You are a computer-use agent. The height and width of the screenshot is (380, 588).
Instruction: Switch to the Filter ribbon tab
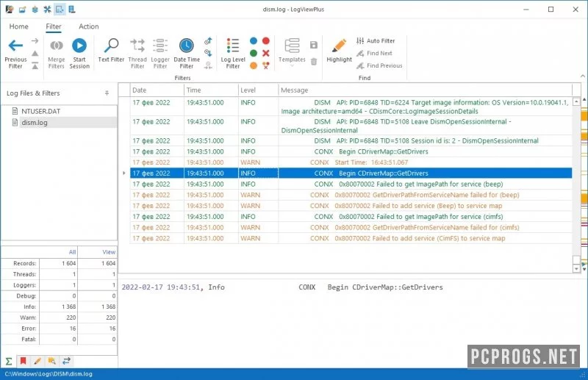click(54, 26)
